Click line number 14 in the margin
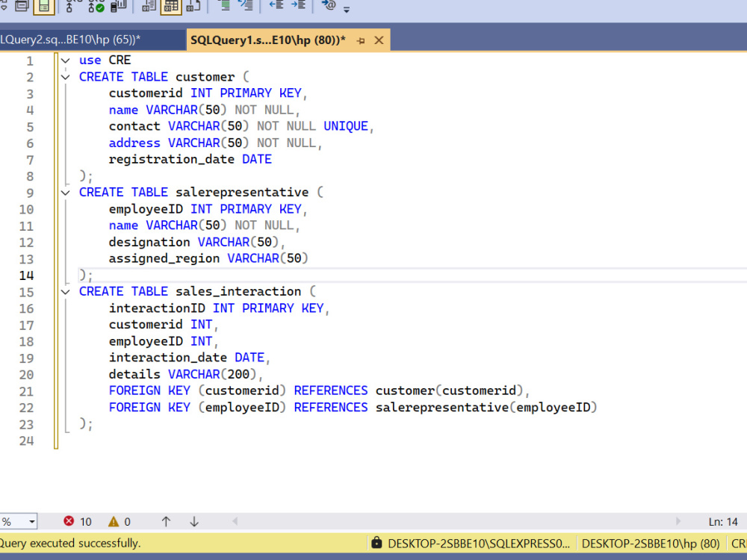The width and height of the screenshot is (747, 560). click(x=27, y=276)
